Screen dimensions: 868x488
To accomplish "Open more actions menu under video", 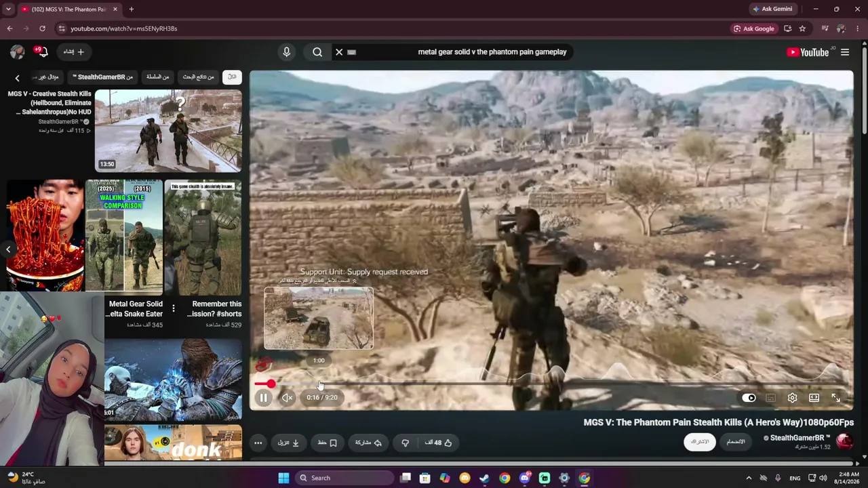I will pyautogui.click(x=258, y=443).
